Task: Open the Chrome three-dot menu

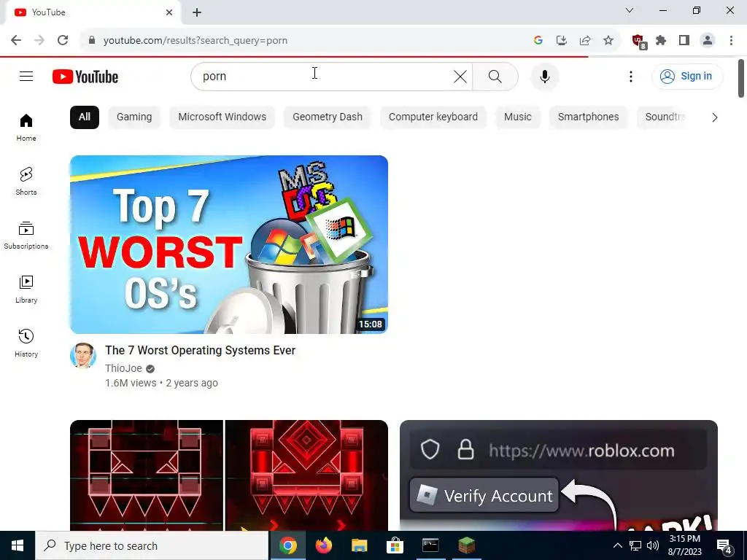Action: coord(731,41)
